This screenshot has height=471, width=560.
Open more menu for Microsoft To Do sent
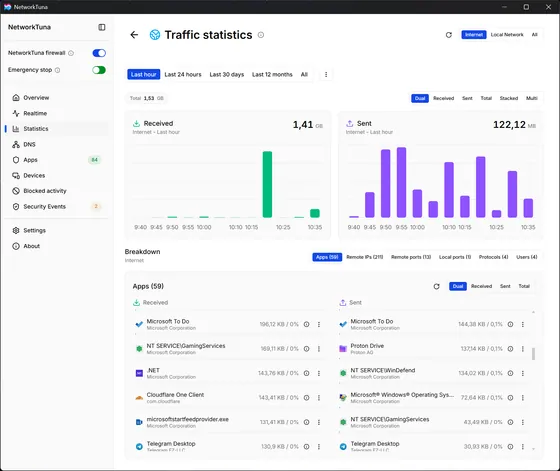523,324
